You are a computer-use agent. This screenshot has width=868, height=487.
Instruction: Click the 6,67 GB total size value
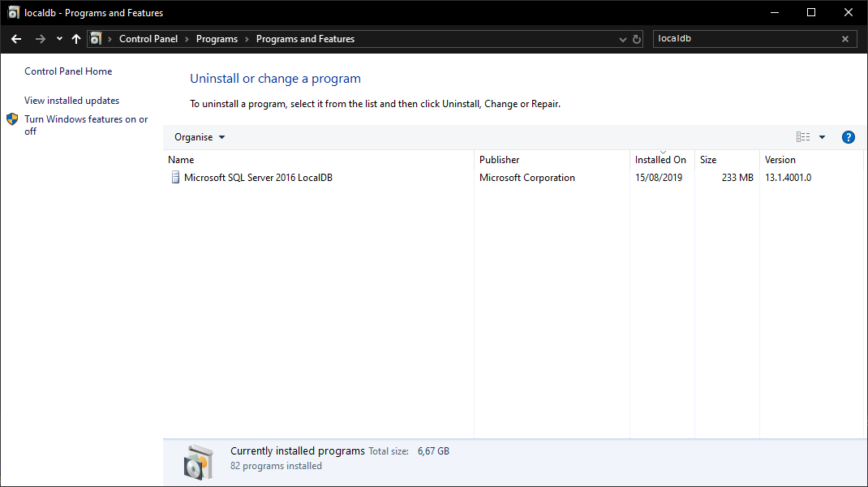433,451
